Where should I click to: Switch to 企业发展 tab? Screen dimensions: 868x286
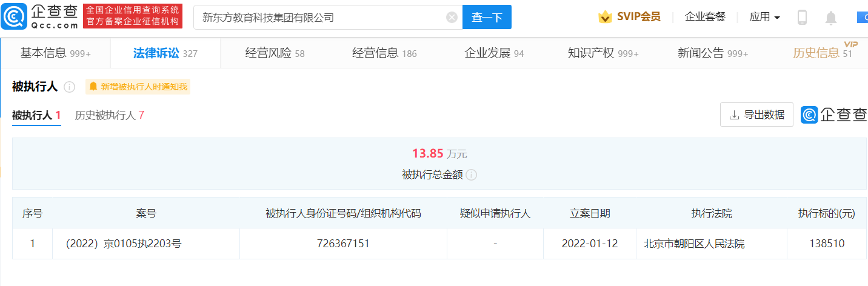(x=494, y=53)
